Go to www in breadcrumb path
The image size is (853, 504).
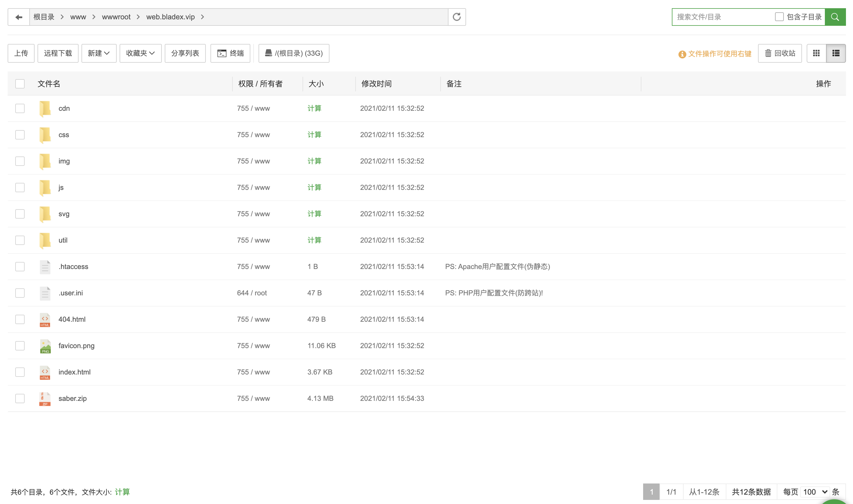point(78,17)
